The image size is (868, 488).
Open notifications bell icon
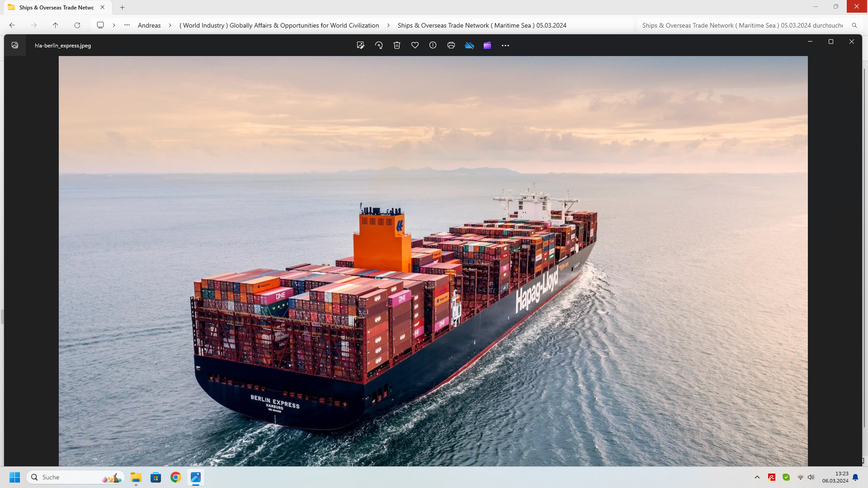[855, 477]
